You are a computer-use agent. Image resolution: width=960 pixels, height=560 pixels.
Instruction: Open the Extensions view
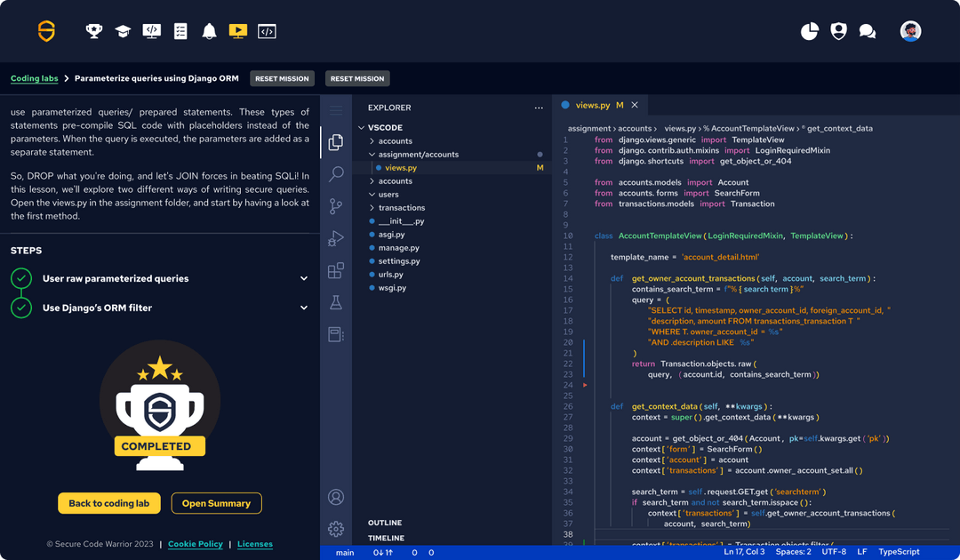[336, 270]
